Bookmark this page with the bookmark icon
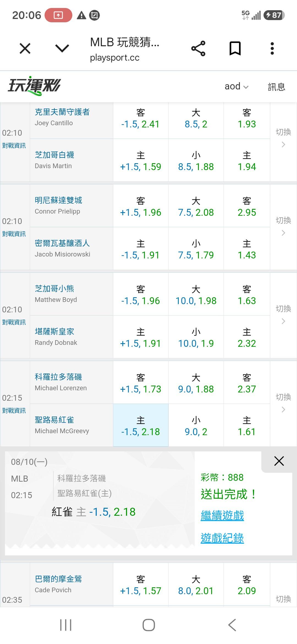The width and height of the screenshot is (297, 644). point(235,49)
